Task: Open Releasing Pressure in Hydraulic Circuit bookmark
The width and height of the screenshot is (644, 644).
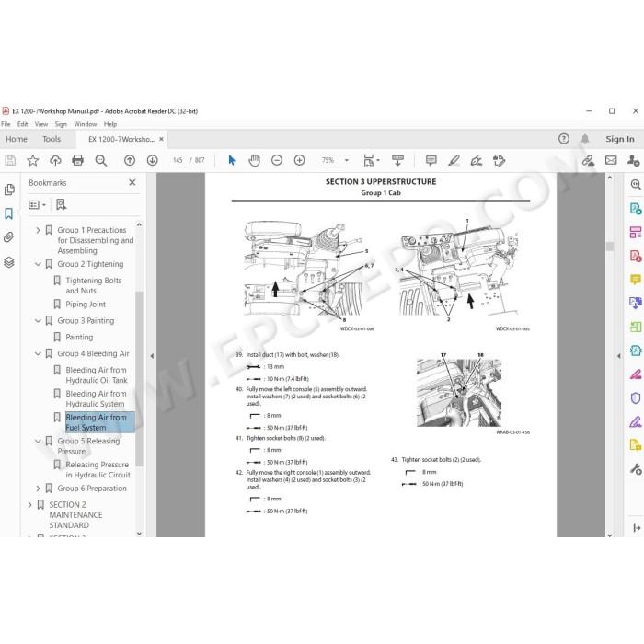Action: 98,469
